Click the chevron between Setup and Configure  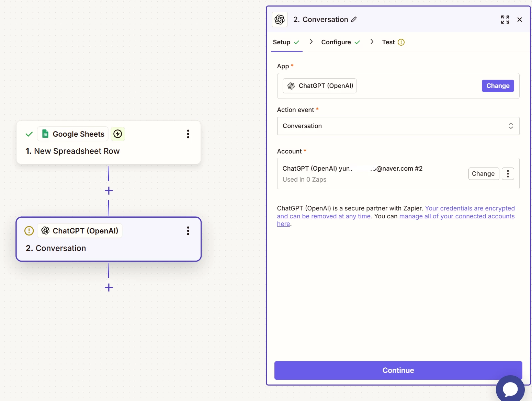point(311,42)
